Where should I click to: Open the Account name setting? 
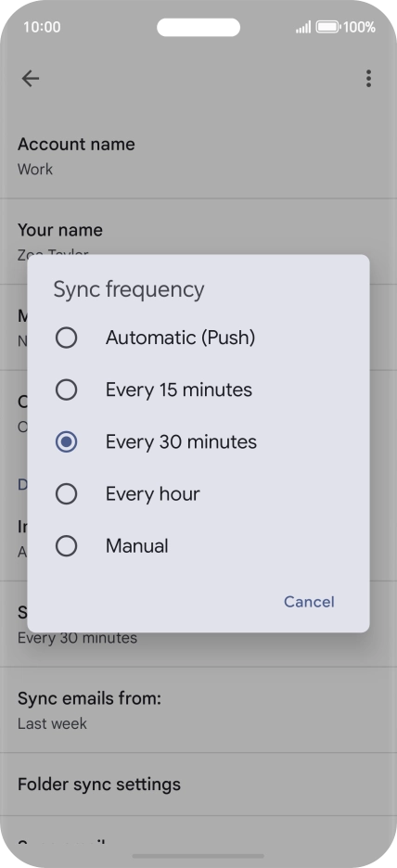click(x=198, y=156)
